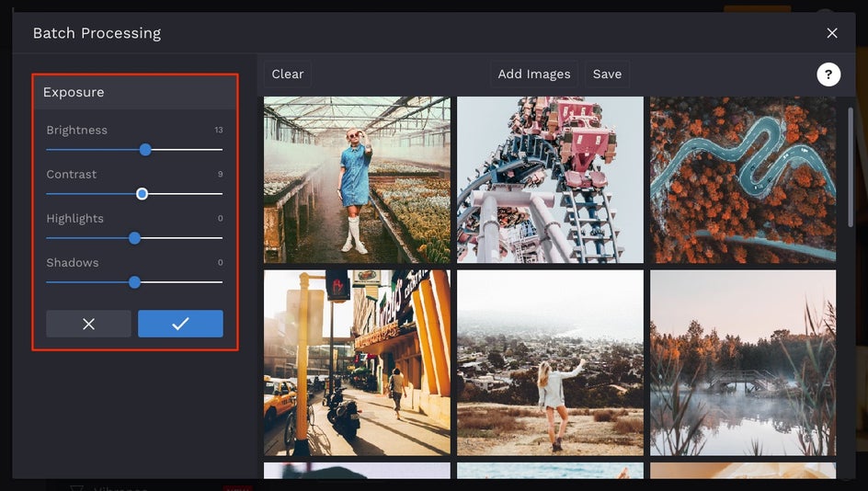Select the roller coaster photo thumbnail
The image size is (868, 491).
(550, 180)
